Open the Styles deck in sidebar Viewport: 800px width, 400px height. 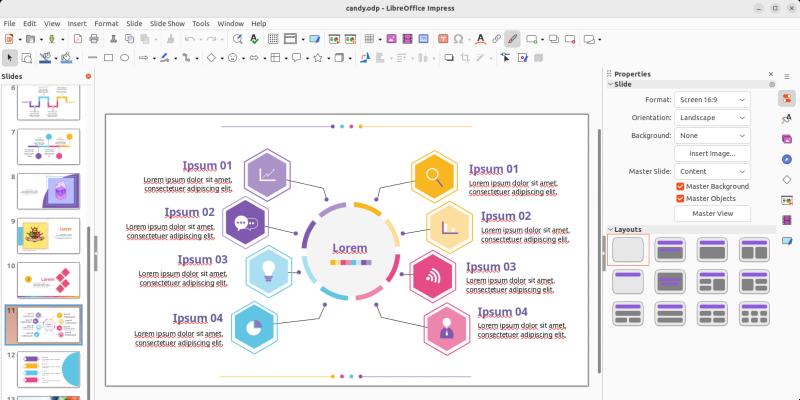(787, 119)
